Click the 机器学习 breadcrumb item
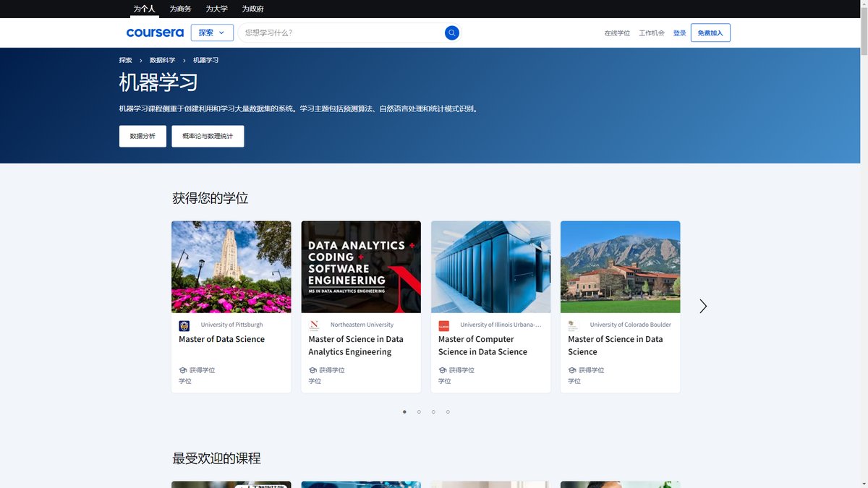Screen dimensions: 868x488 click(x=205, y=60)
